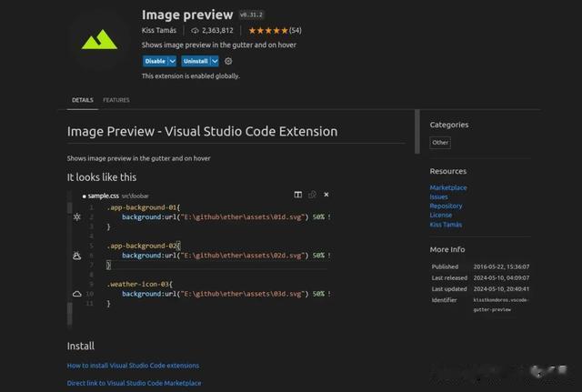The width and height of the screenshot is (582, 392).
Task: Open the extension settings gear
Action: (x=228, y=61)
